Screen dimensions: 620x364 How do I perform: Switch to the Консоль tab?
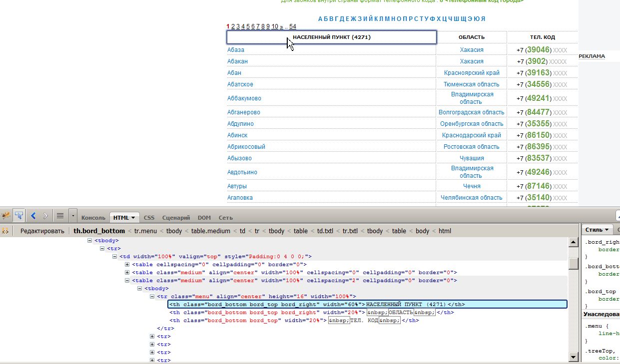[x=93, y=218]
